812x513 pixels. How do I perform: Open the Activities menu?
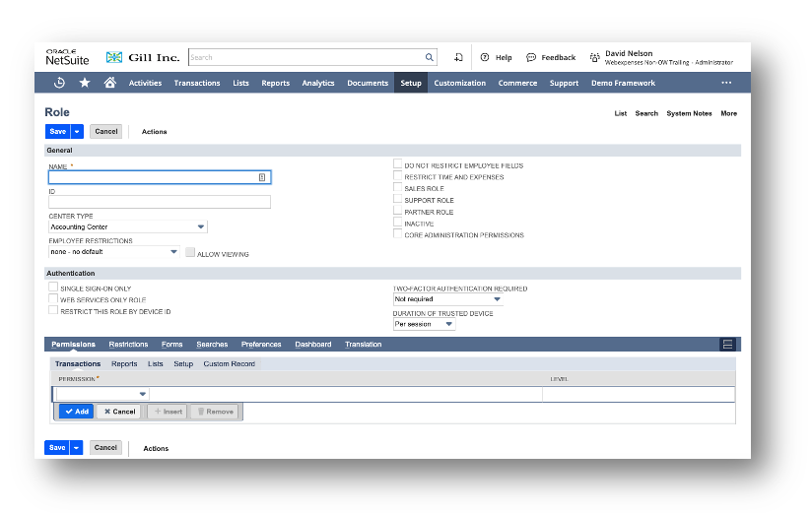coord(145,83)
